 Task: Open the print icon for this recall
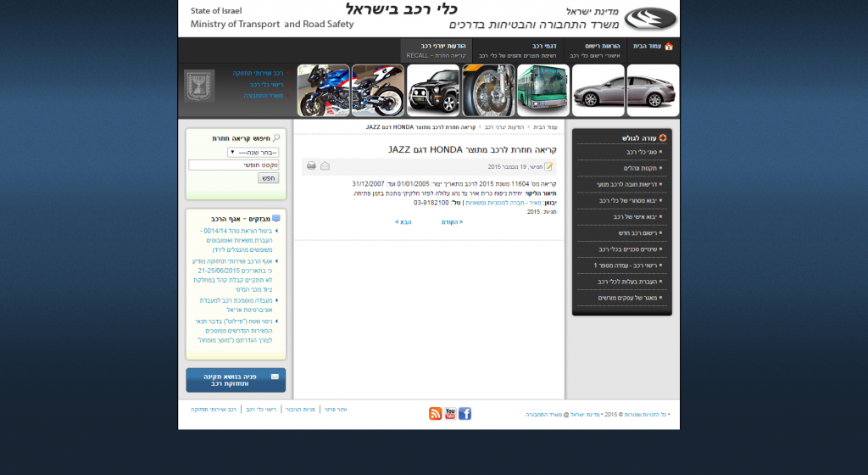311,165
